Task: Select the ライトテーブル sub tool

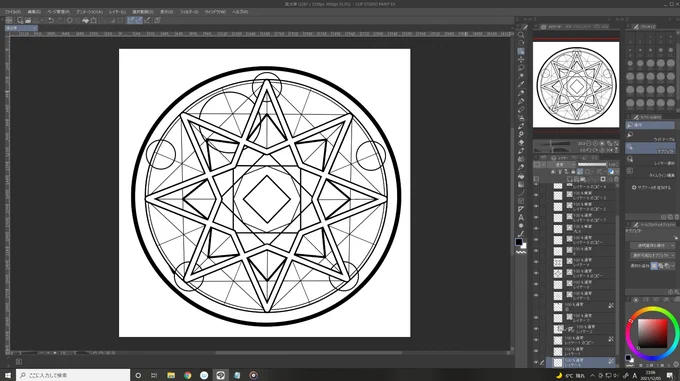Action: point(650,137)
